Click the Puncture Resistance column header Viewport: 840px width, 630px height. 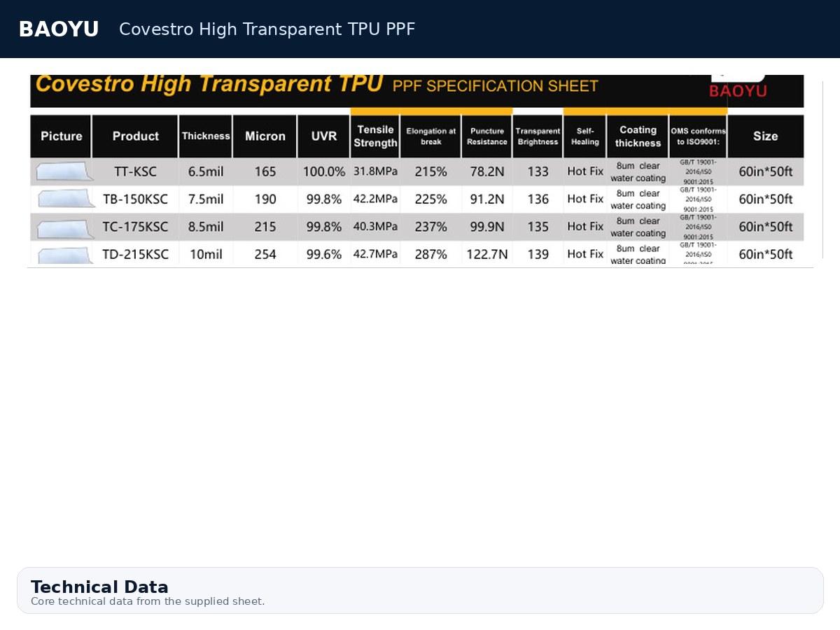(x=487, y=136)
